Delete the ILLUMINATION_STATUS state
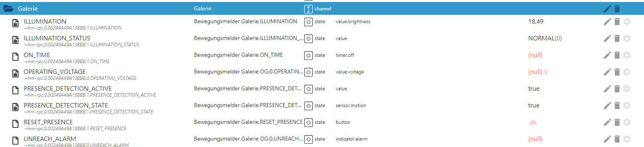This screenshot has height=147, width=644. (617, 38)
